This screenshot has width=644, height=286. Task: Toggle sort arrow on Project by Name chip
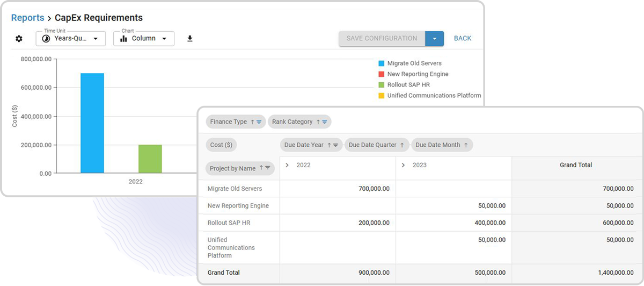pyautogui.click(x=261, y=168)
